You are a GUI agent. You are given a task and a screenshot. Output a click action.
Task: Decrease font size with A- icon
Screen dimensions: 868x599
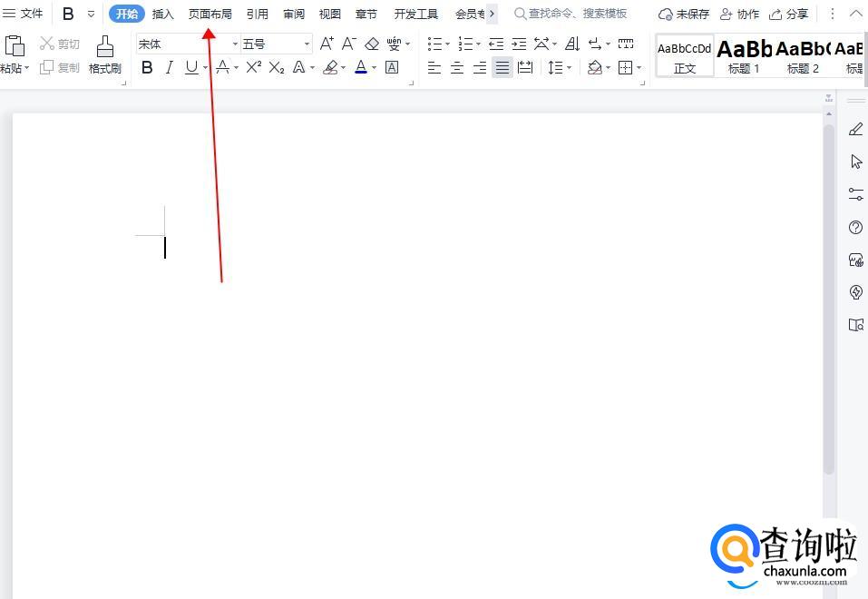coord(349,44)
